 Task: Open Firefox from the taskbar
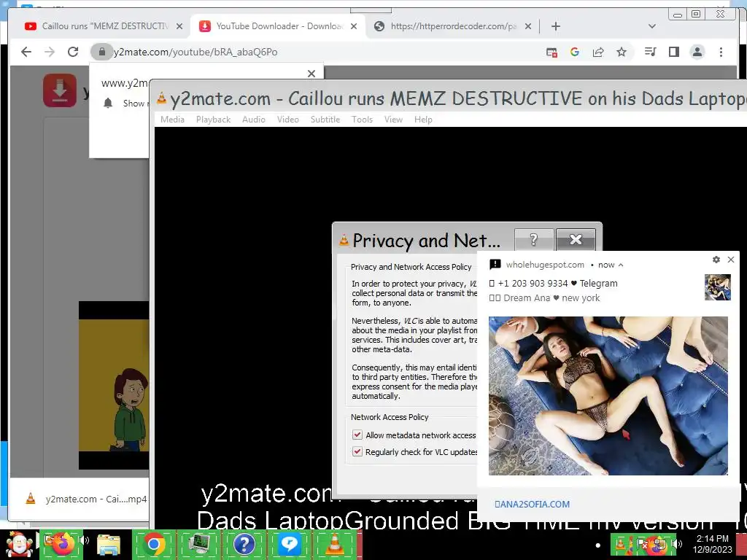63,544
